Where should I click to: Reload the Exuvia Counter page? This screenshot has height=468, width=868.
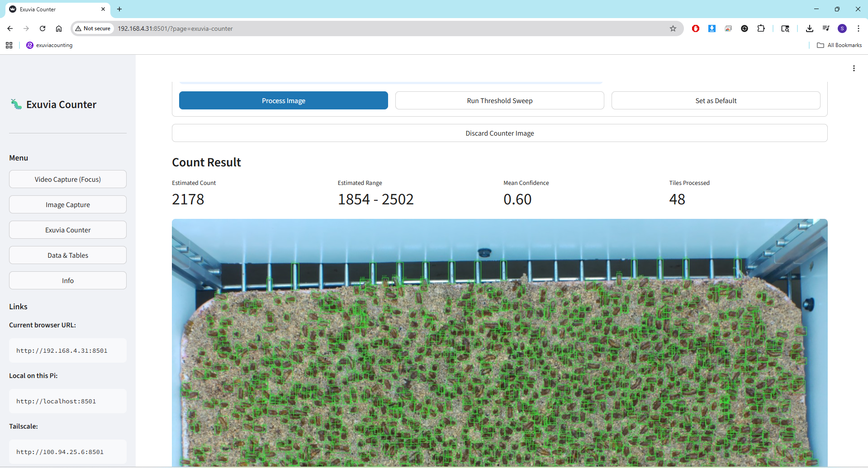(42, 28)
